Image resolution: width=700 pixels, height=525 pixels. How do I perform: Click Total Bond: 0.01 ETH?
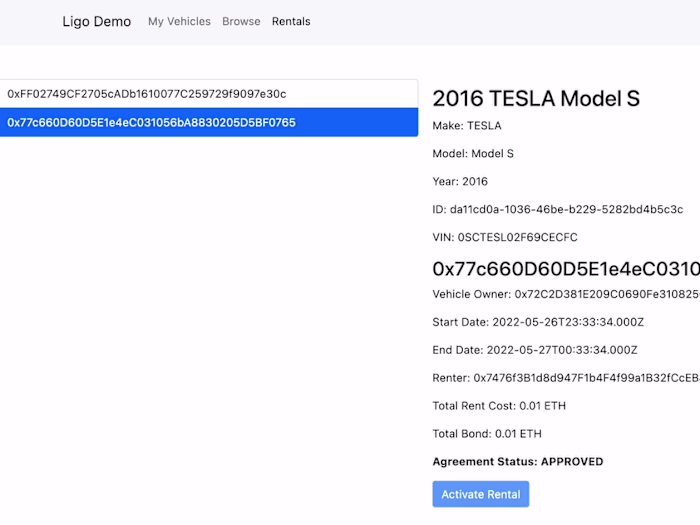pyautogui.click(x=487, y=434)
